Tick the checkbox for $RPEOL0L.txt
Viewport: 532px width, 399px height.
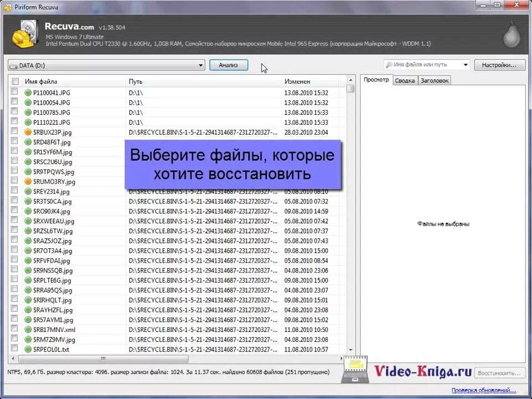pos(14,348)
